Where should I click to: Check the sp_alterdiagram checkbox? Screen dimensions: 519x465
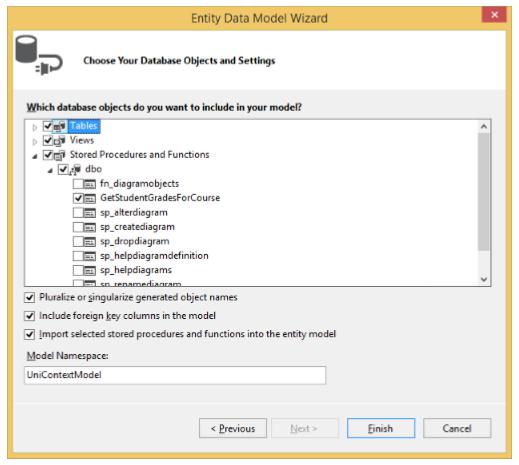pyautogui.click(x=78, y=213)
